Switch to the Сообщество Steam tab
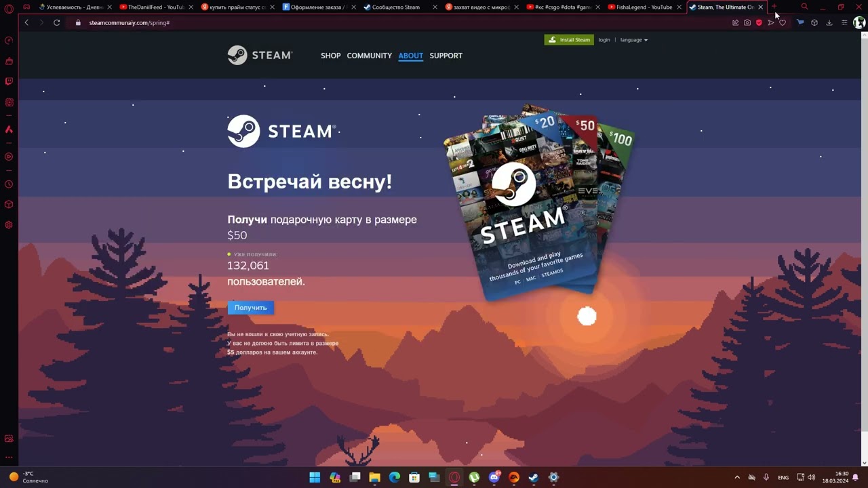This screenshot has height=488, width=868. [400, 7]
